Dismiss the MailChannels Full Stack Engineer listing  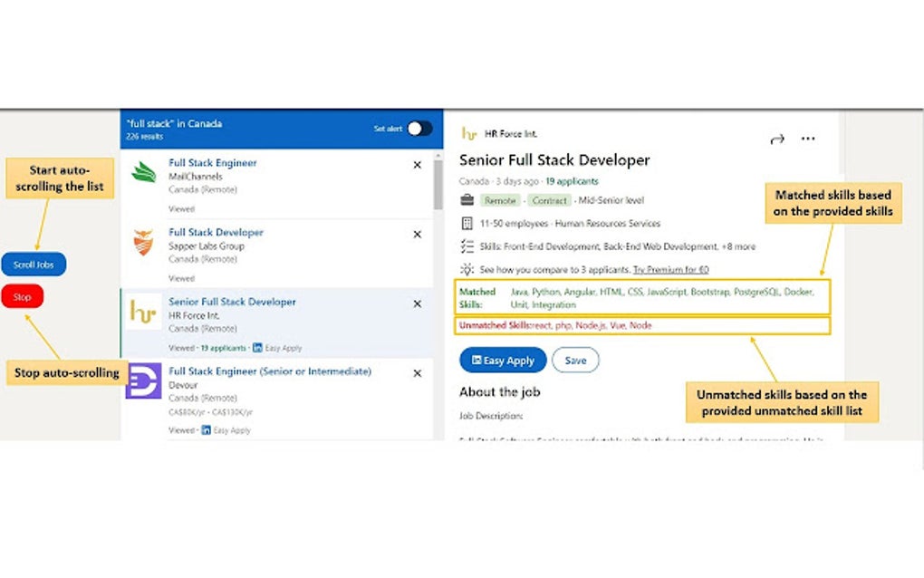click(417, 165)
